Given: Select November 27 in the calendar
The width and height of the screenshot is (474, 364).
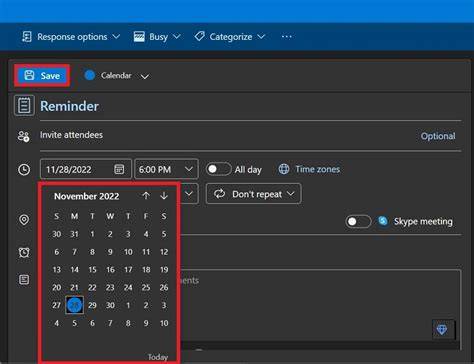Looking at the screenshot, I should (57, 305).
